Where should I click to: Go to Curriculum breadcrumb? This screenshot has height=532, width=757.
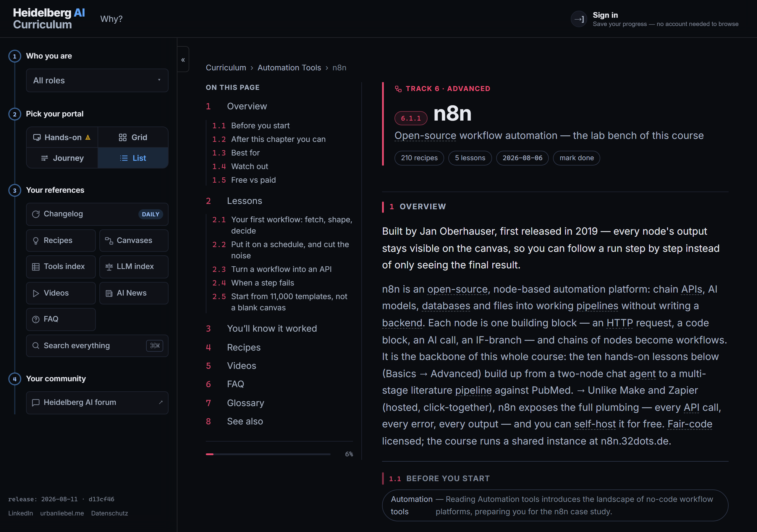[x=226, y=68]
